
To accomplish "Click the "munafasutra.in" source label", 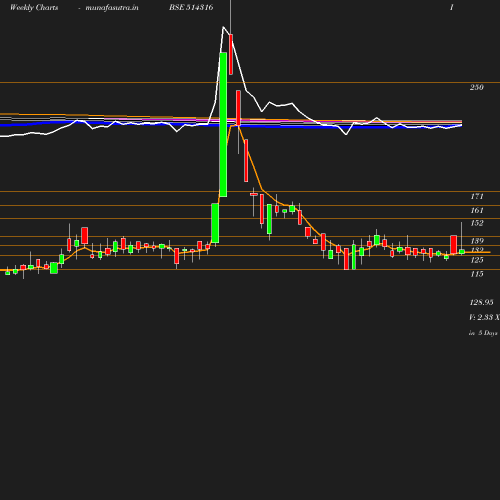I will pyautogui.click(x=112, y=8).
